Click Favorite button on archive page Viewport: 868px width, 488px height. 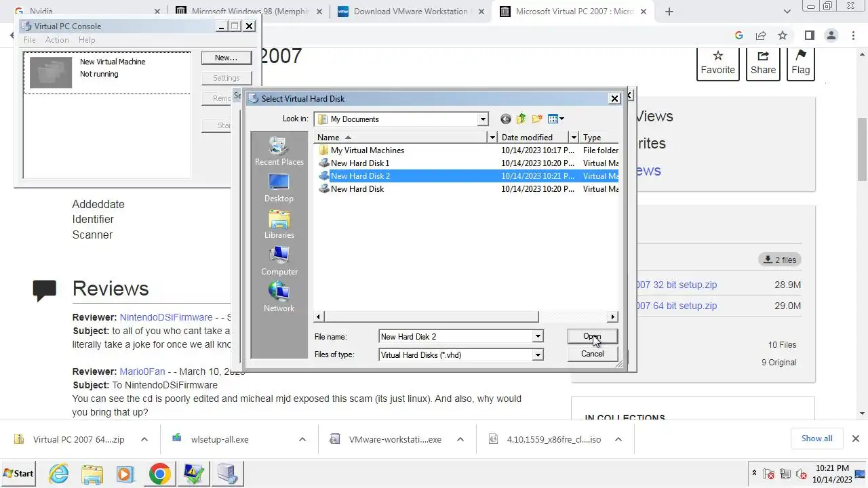pos(718,62)
